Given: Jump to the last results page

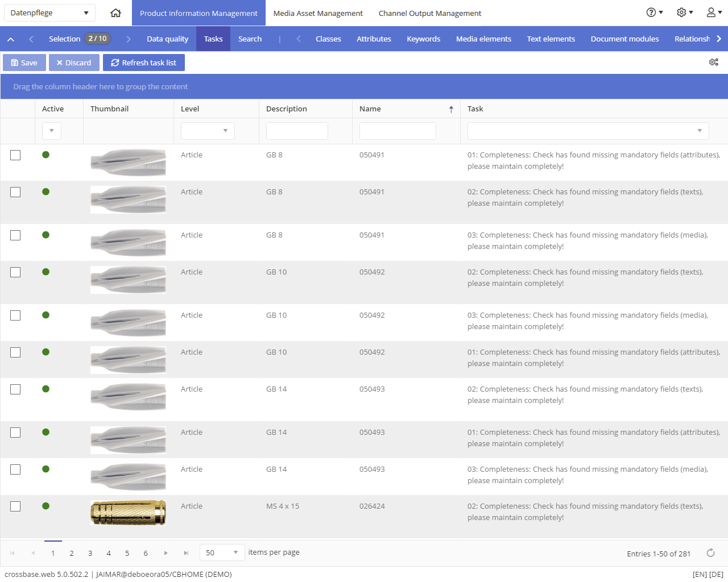Looking at the screenshot, I should pyautogui.click(x=186, y=553).
